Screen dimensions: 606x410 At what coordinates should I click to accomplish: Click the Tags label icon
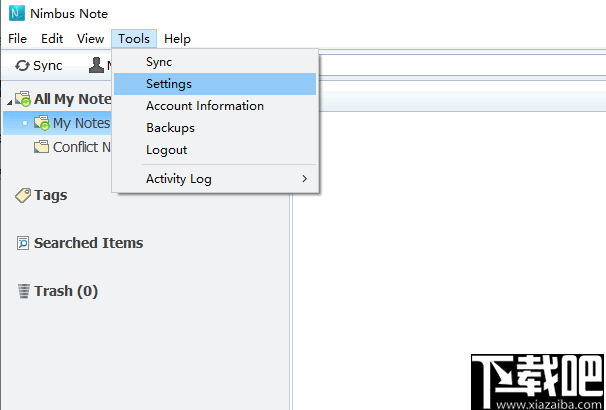pos(23,196)
